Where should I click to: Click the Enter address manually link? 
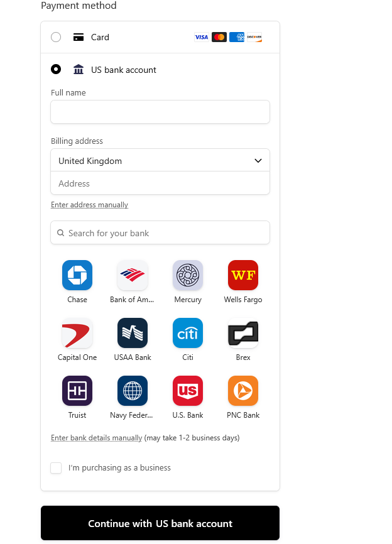coord(89,205)
